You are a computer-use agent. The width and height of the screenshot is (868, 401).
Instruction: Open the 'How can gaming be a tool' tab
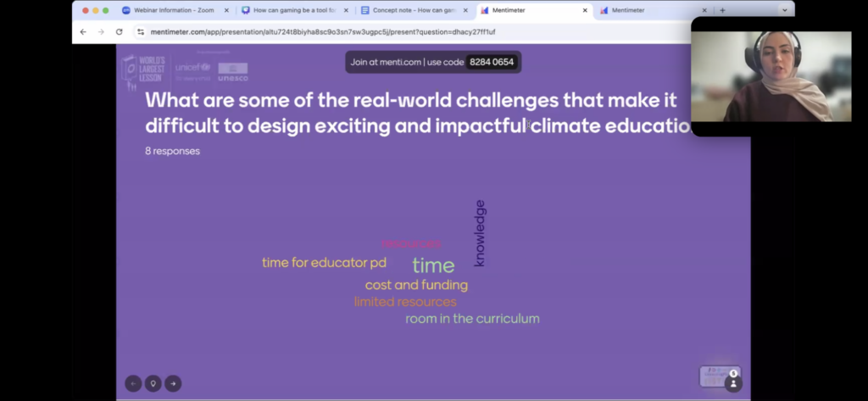click(x=289, y=10)
